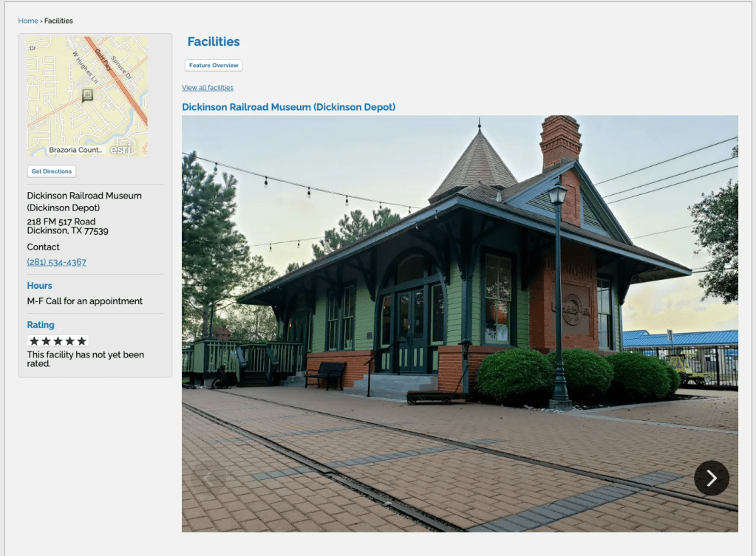
Task: Open the Dickinson Railroad Museum title link
Action: (x=288, y=107)
